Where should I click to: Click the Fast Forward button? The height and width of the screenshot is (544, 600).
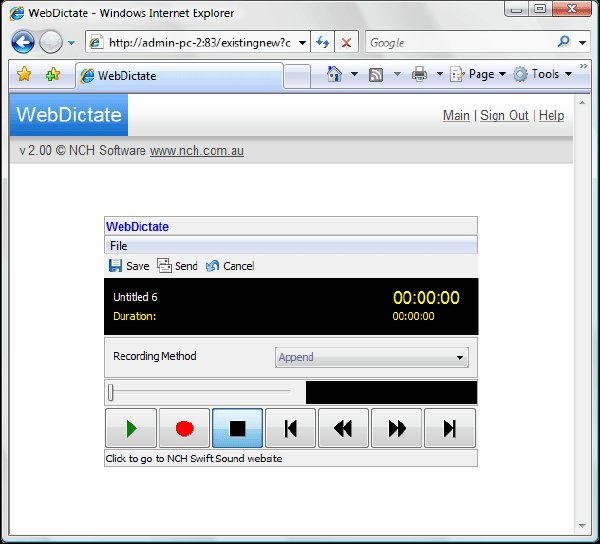click(x=396, y=428)
